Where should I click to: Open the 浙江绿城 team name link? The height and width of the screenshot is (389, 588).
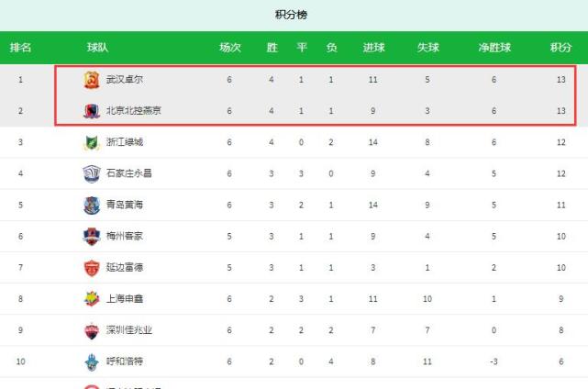pyautogui.click(x=124, y=142)
